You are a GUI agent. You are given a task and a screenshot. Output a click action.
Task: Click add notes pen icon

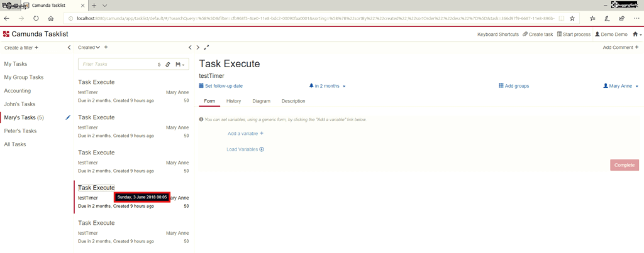[607, 18]
